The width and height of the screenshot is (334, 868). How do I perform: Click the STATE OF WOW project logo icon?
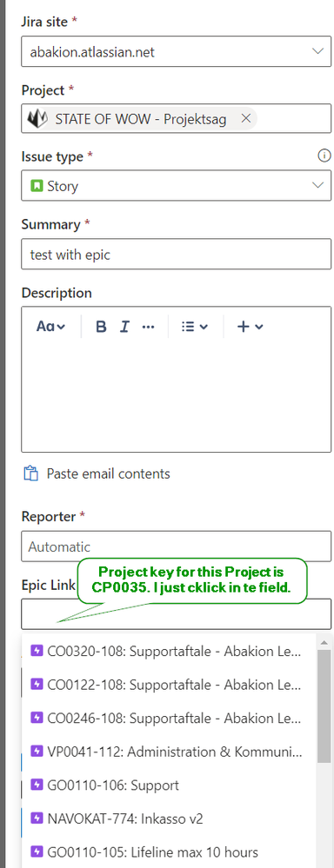point(37,118)
